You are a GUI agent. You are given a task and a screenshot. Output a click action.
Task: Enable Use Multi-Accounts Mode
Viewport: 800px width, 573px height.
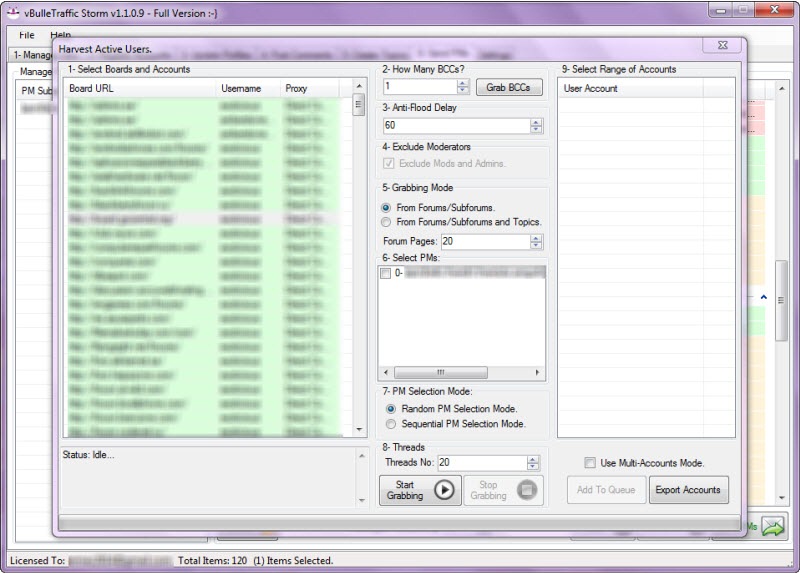coord(590,463)
